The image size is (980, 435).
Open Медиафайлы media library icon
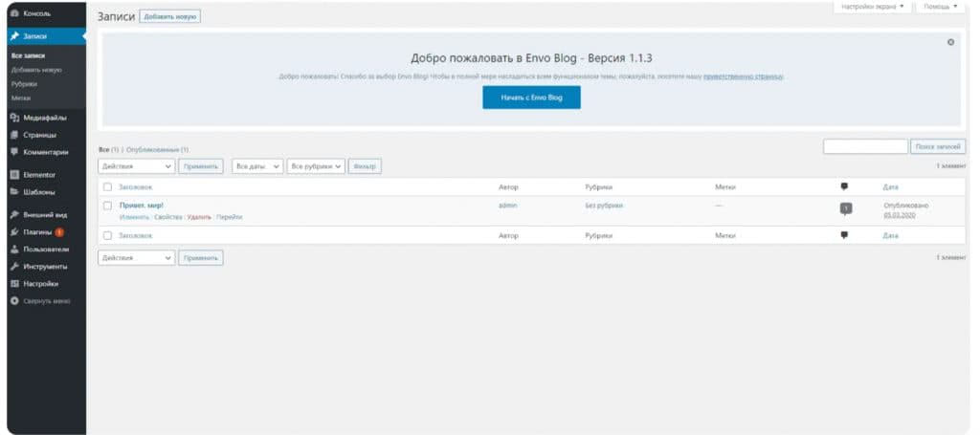pyautogui.click(x=14, y=119)
